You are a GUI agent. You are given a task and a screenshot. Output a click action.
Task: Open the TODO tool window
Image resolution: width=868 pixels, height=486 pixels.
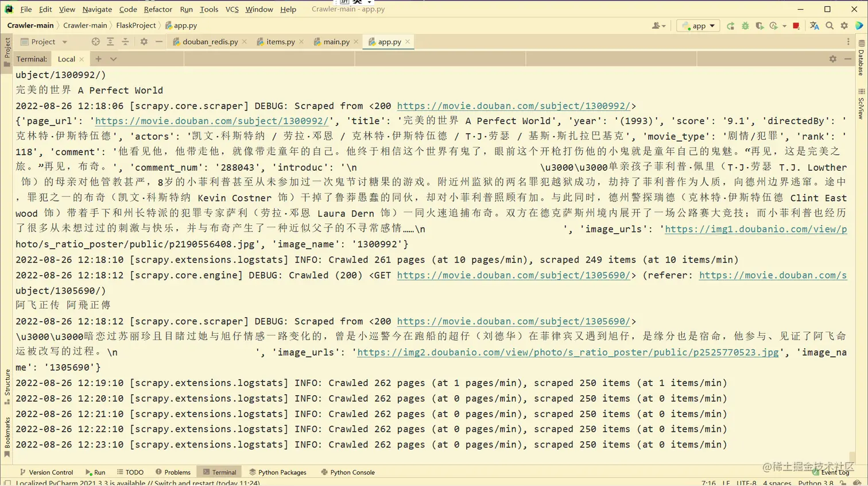point(130,472)
